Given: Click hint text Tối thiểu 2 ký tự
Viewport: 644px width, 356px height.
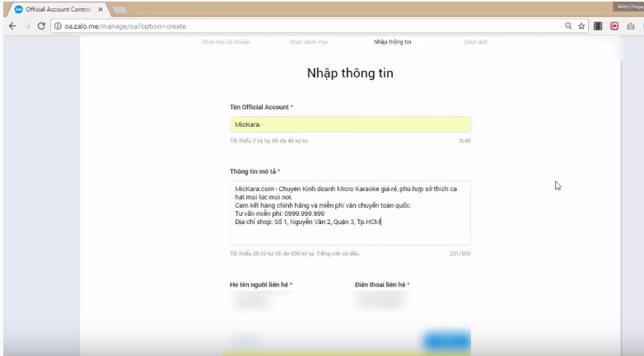Looking at the screenshot, I should [268, 141].
